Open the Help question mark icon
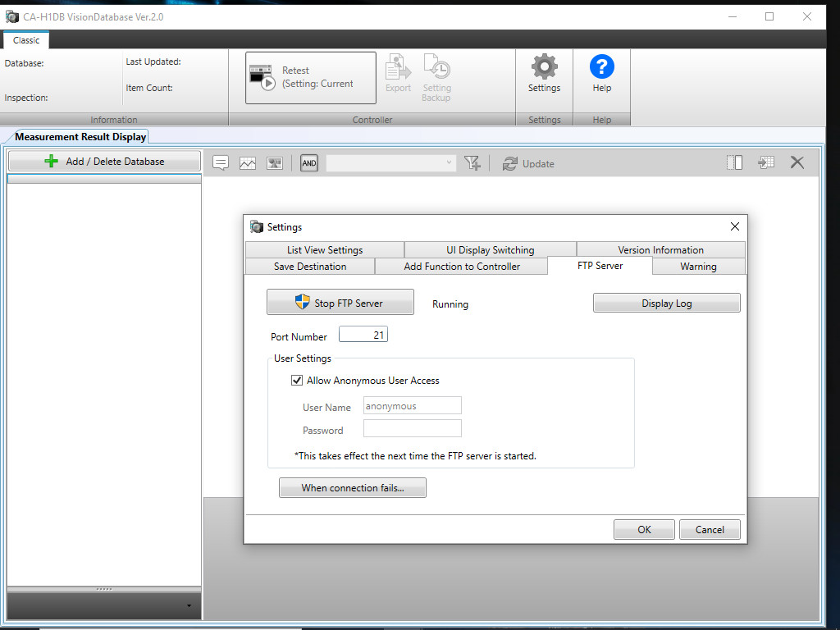 point(601,73)
